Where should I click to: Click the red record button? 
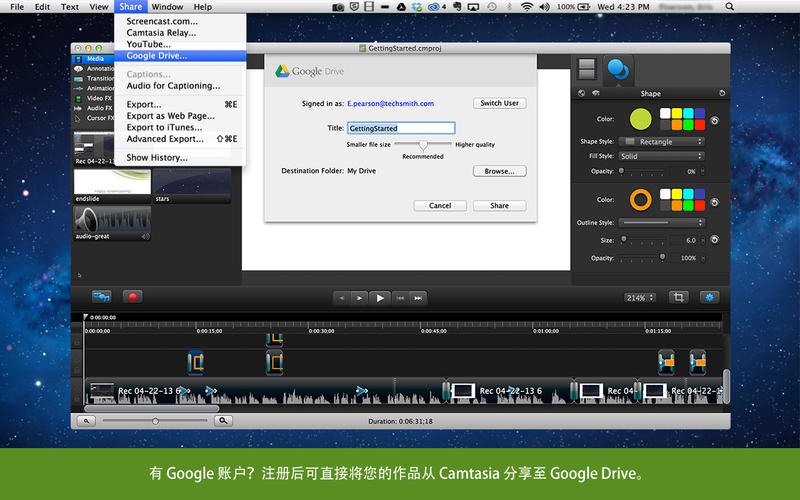130,297
